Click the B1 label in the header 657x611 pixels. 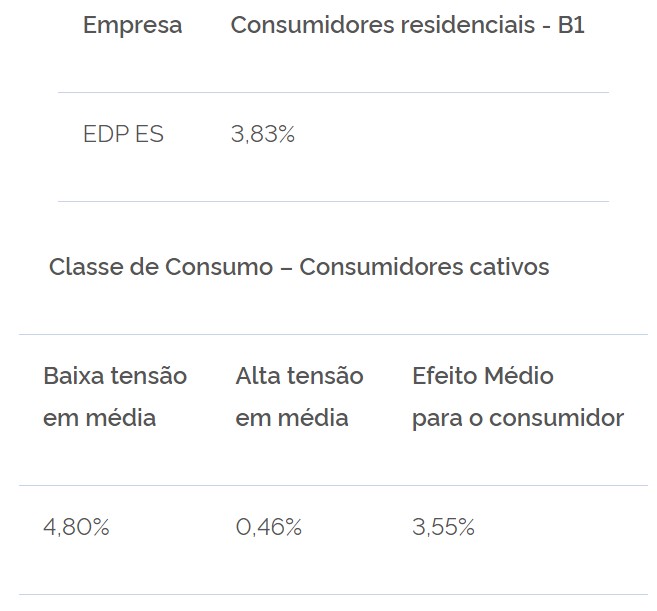571,25
